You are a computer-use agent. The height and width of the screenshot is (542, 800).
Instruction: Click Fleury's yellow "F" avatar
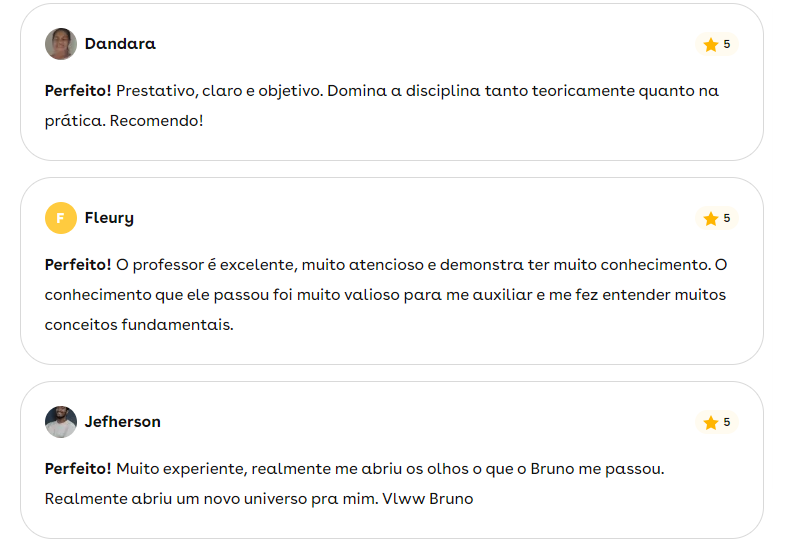[61, 218]
